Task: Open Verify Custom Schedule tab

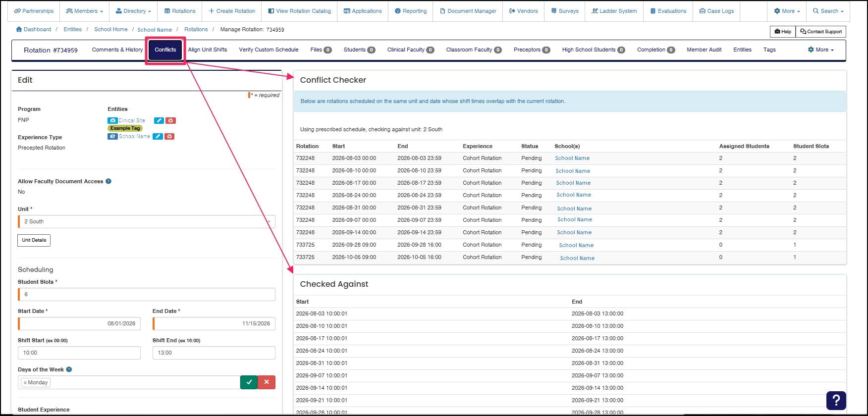Action: (x=269, y=50)
